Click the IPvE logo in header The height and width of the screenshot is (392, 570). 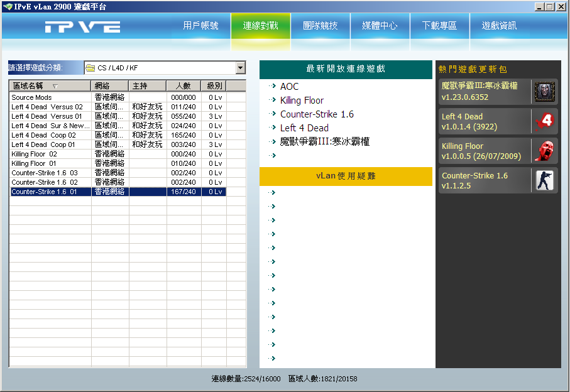82,27
